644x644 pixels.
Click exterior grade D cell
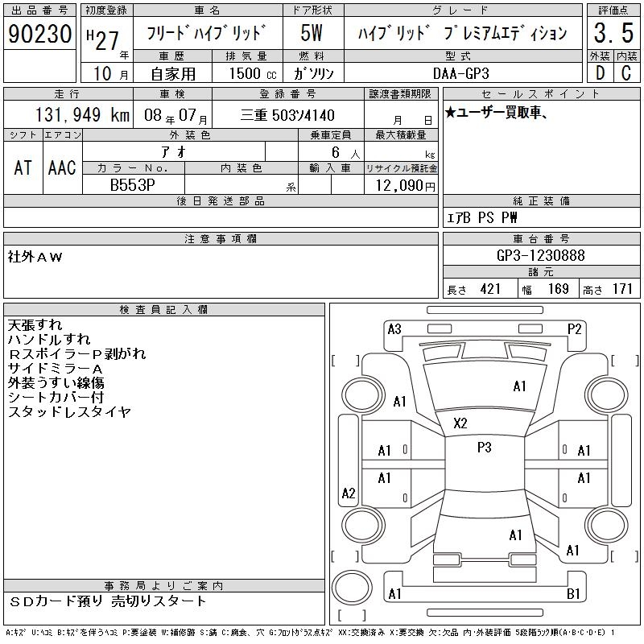click(600, 72)
